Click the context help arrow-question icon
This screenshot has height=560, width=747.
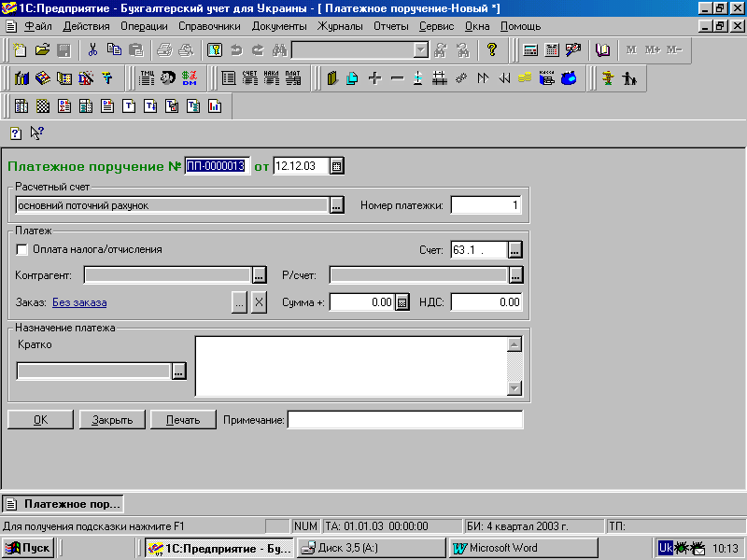coord(37,133)
